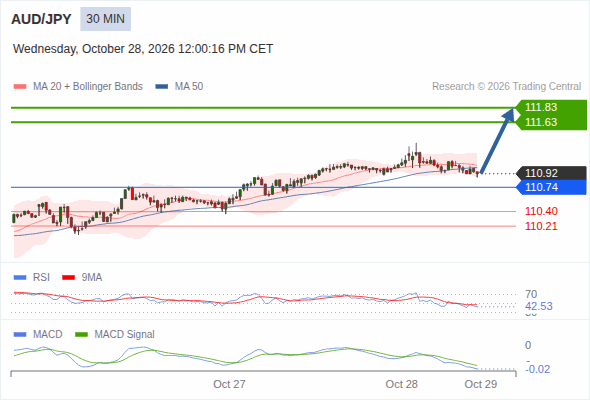Screen dimensions: 590x400
Task: Click the 110.21 support price label
Action: (x=541, y=226)
